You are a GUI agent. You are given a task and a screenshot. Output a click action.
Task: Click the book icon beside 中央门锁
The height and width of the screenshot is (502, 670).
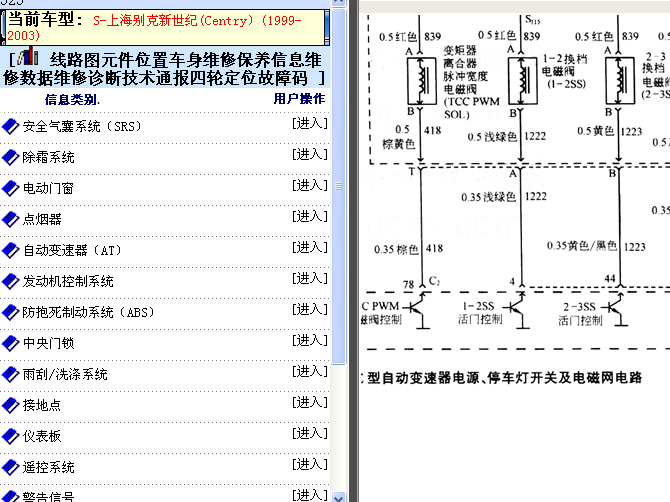click(11, 343)
